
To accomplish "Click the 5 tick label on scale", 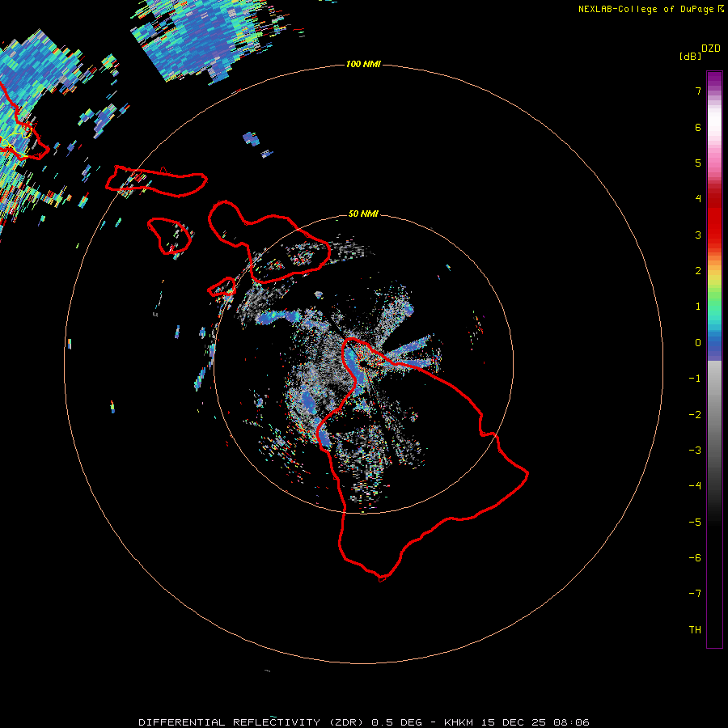I will 698,163.
